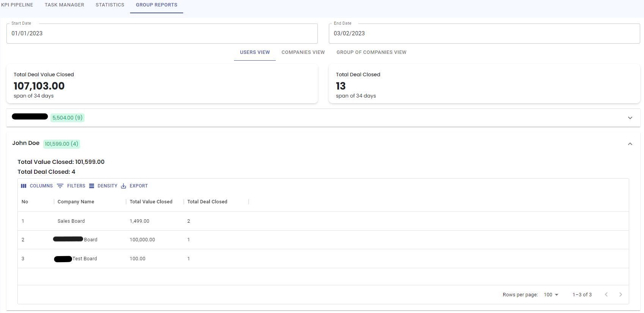Sort by Company Name column header
This screenshot has height=313, width=644.
pyautogui.click(x=76, y=202)
